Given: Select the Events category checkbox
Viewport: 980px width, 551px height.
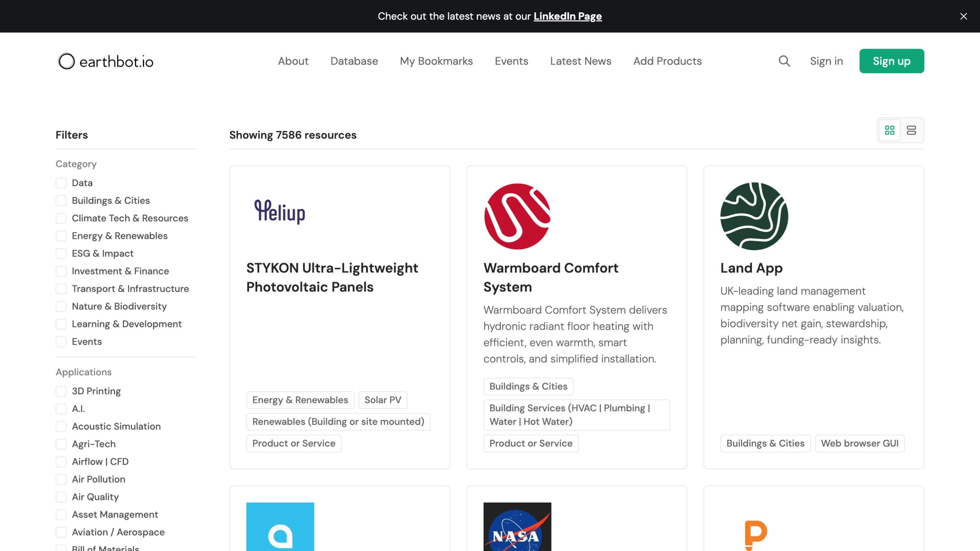Looking at the screenshot, I should (x=61, y=342).
